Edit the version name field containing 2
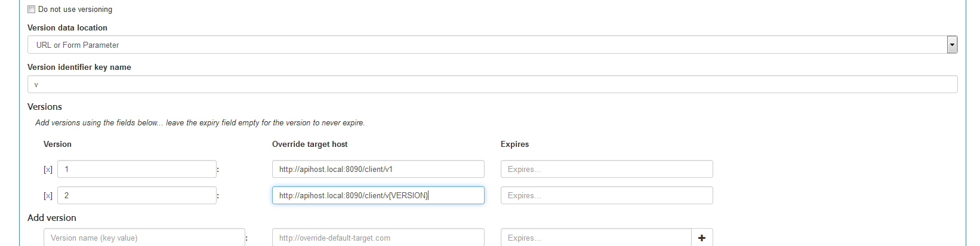Image resolution: width=980 pixels, height=246 pixels. click(x=137, y=196)
